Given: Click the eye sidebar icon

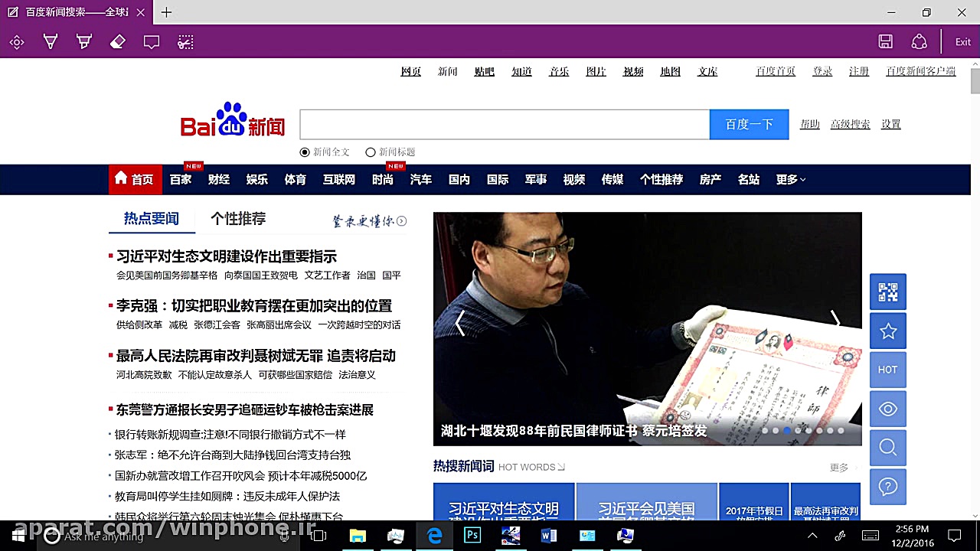Looking at the screenshot, I should 888,409.
